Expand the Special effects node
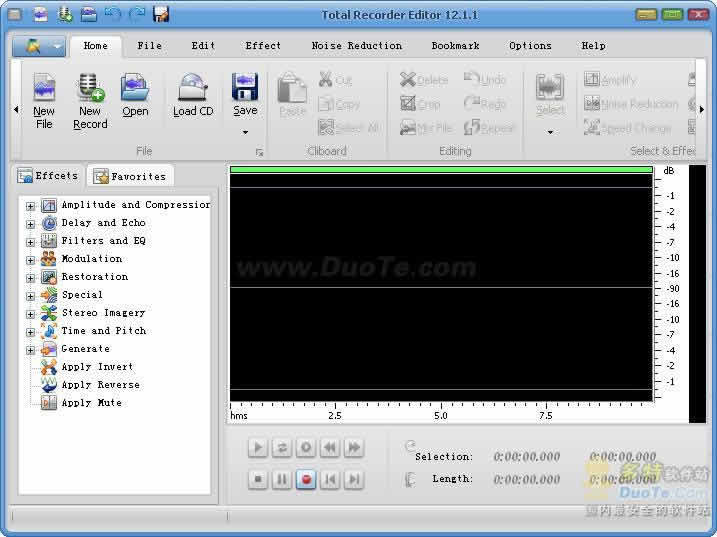The height and width of the screenshot is (537, 717). coord(30,296)
